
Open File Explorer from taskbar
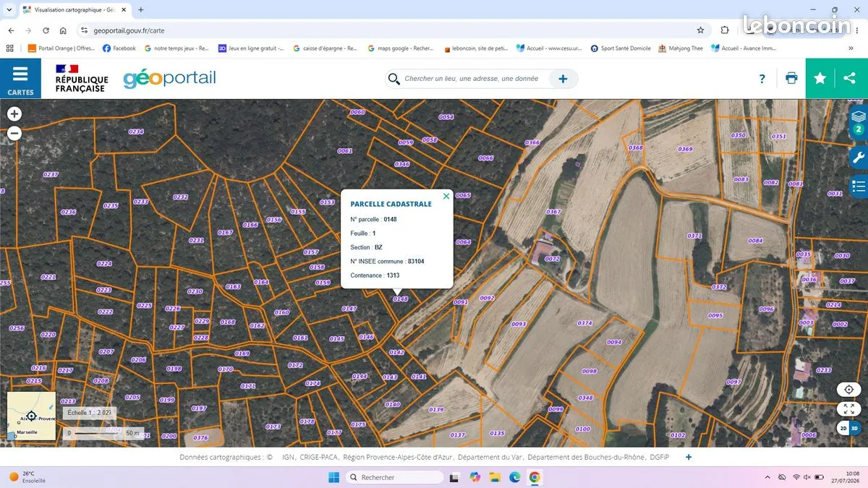coord(495,477)
